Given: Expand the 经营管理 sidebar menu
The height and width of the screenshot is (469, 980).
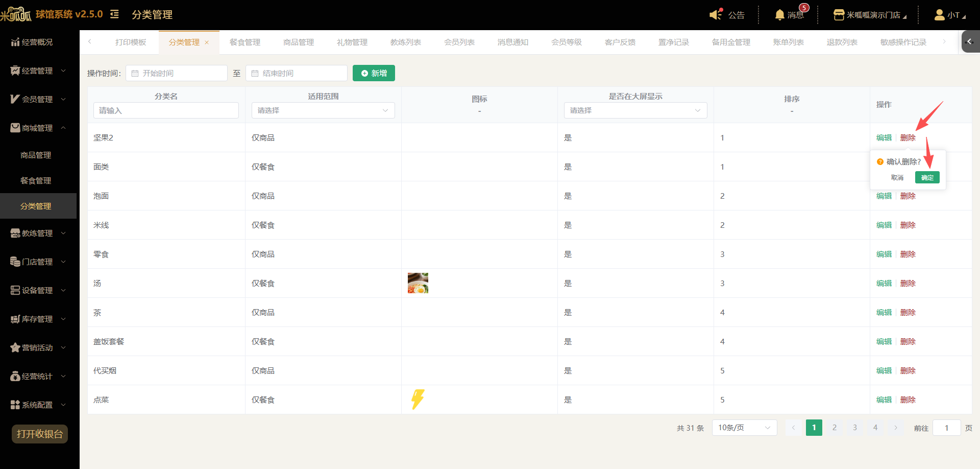Looking at the screenshot, I should tap(38, 71).
